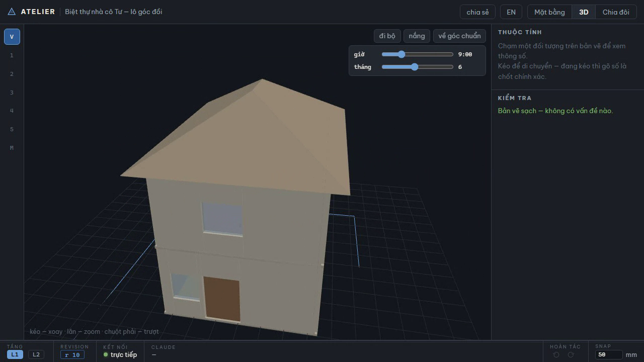Click the upper floor window on house
The image size is (644, 362).
pyautogui.click(x=222, y=219)
